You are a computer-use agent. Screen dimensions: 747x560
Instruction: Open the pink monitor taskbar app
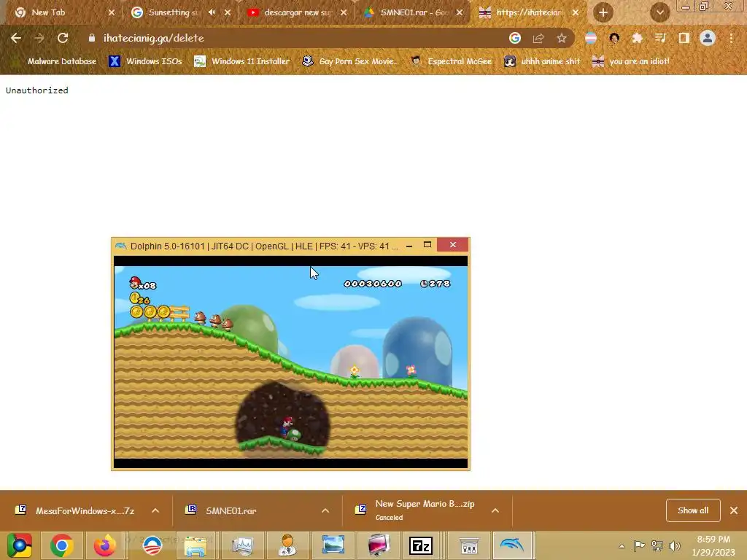coord(379,545)
